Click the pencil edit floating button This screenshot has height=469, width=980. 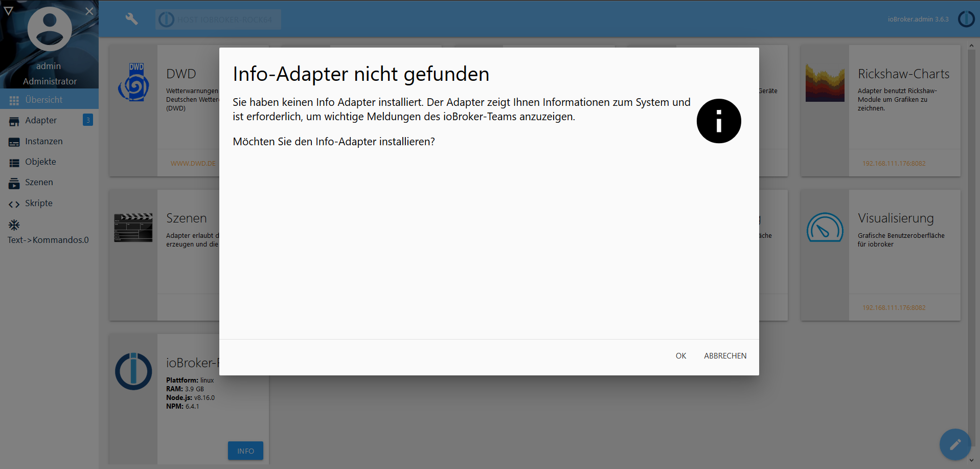tap(955, 444)
